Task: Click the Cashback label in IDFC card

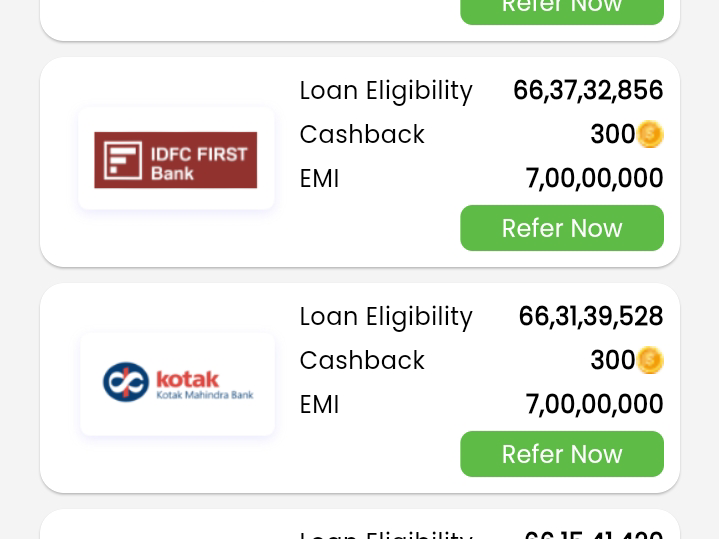Action: pyautogui.click(x=362, y=135)
